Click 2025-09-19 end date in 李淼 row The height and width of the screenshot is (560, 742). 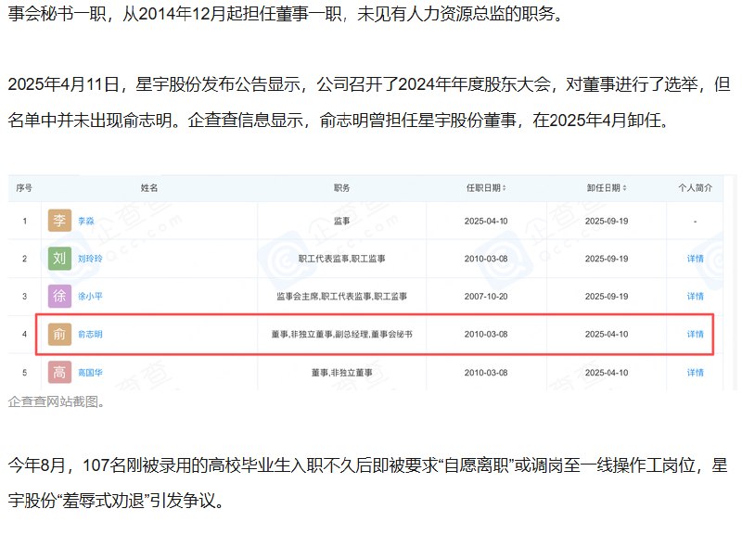pos(607,221)
